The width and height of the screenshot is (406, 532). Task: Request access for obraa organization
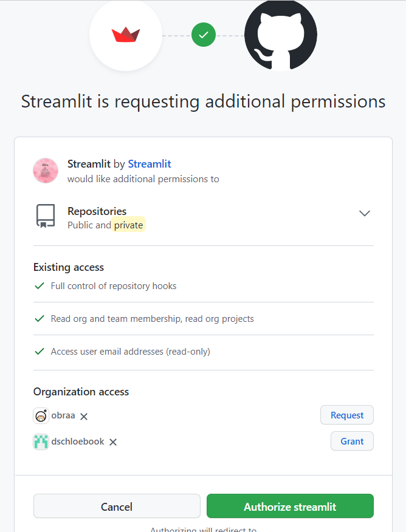(x=347, y=415)
